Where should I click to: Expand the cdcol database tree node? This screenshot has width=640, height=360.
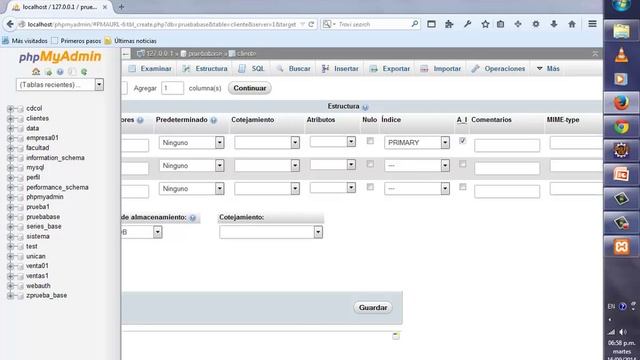(10, 109)
